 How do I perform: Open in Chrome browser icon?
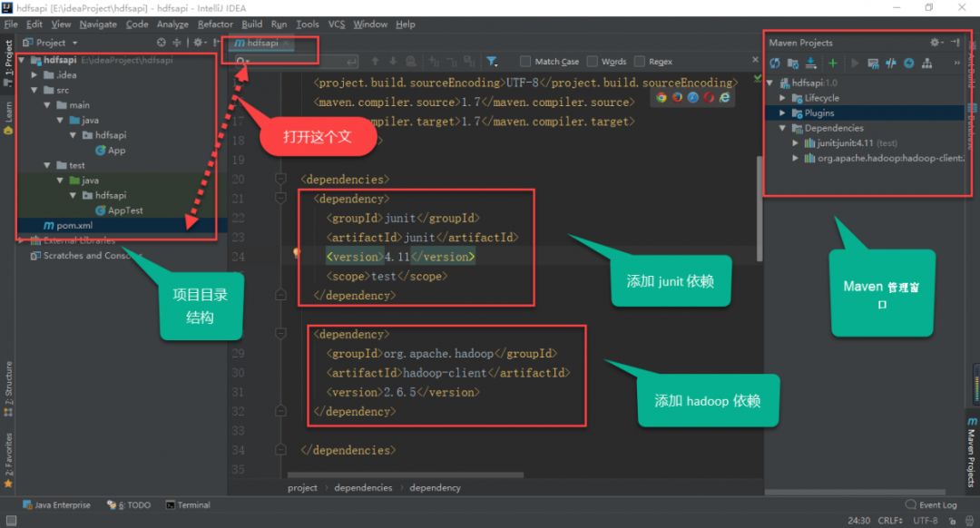[661, 97]
